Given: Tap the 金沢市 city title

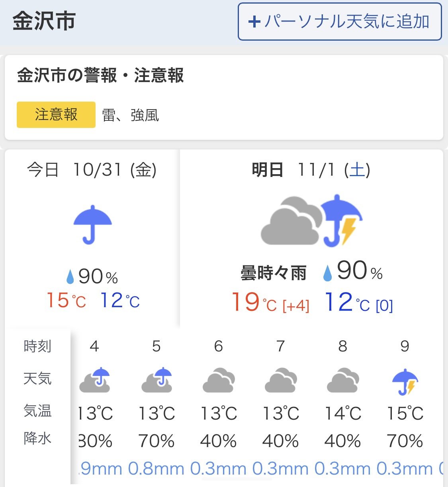Looking at the screenshot, I should 44,21.
